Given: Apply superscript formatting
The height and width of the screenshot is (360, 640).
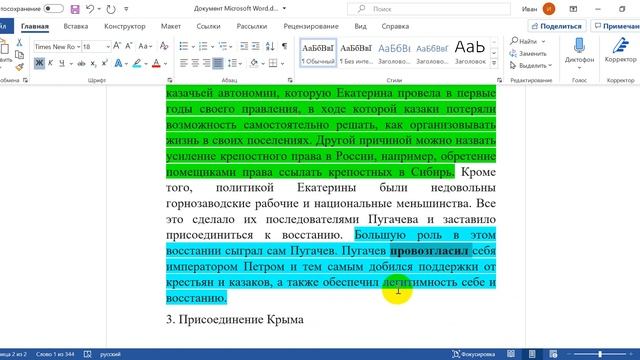Looking at the screenshot, I should coord(104,63).
